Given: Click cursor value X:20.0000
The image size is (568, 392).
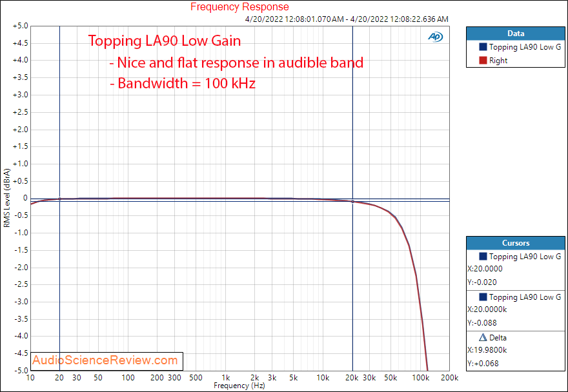Looking at the screenshot, I should pyautogui.click(x=485, y=269).
